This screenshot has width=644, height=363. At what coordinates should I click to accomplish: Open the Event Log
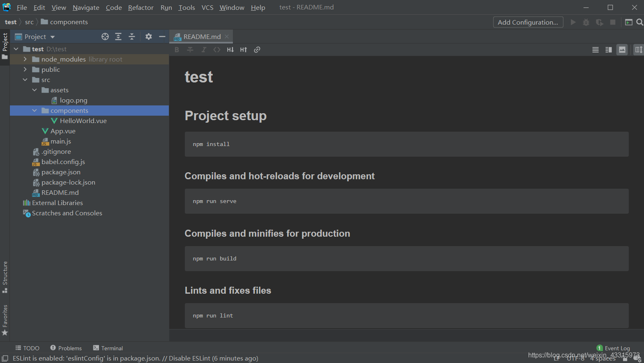[x=613, y=348]
